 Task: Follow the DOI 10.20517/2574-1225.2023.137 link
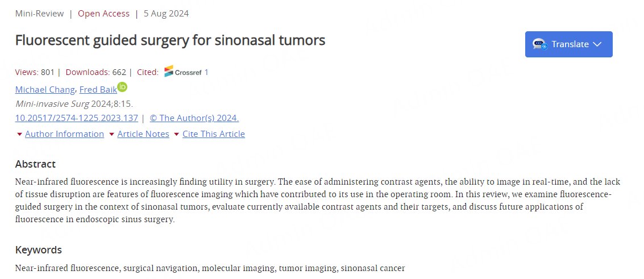pos(77,118)
